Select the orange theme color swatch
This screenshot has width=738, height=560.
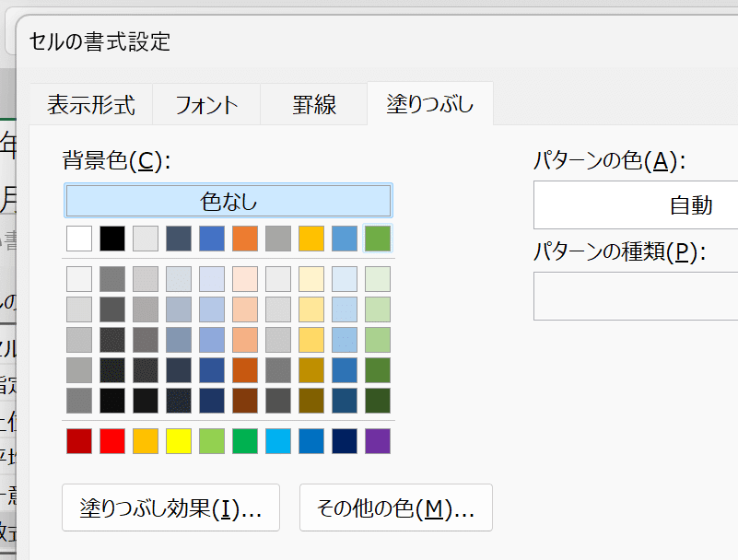(245, 239)
